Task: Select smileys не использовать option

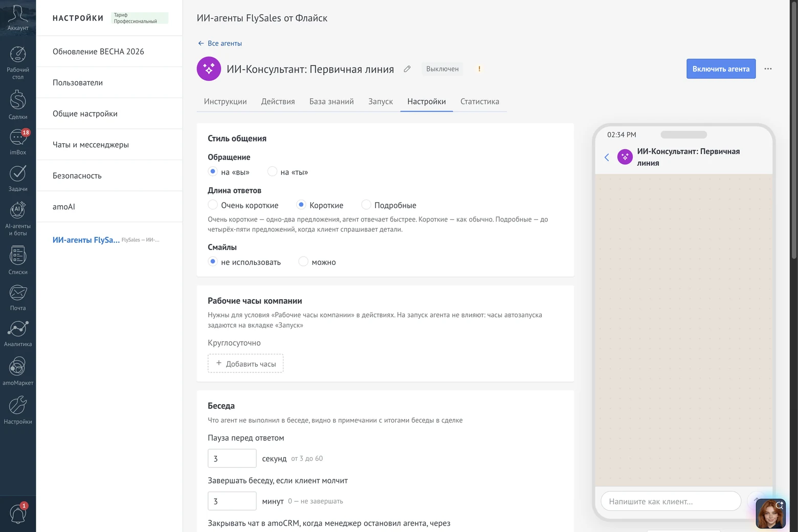Action: pos(213,261)
